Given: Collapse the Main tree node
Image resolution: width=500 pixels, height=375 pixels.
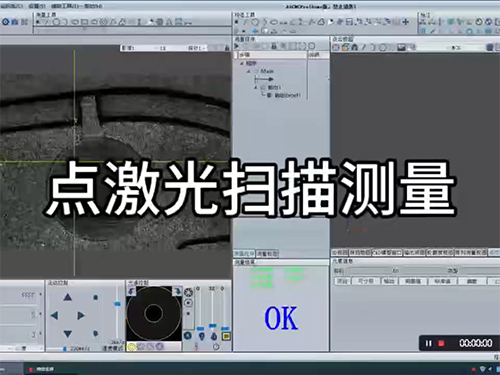Looking at the screenshot, I should coord(249,71).
